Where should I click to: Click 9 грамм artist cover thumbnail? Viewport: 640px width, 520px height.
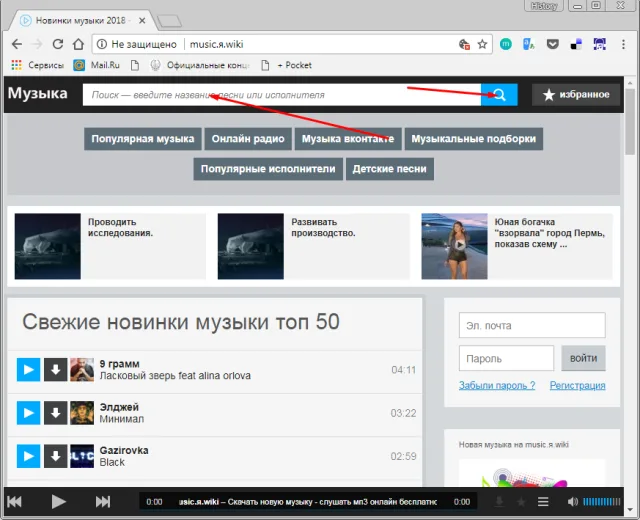tap(82, 370)
